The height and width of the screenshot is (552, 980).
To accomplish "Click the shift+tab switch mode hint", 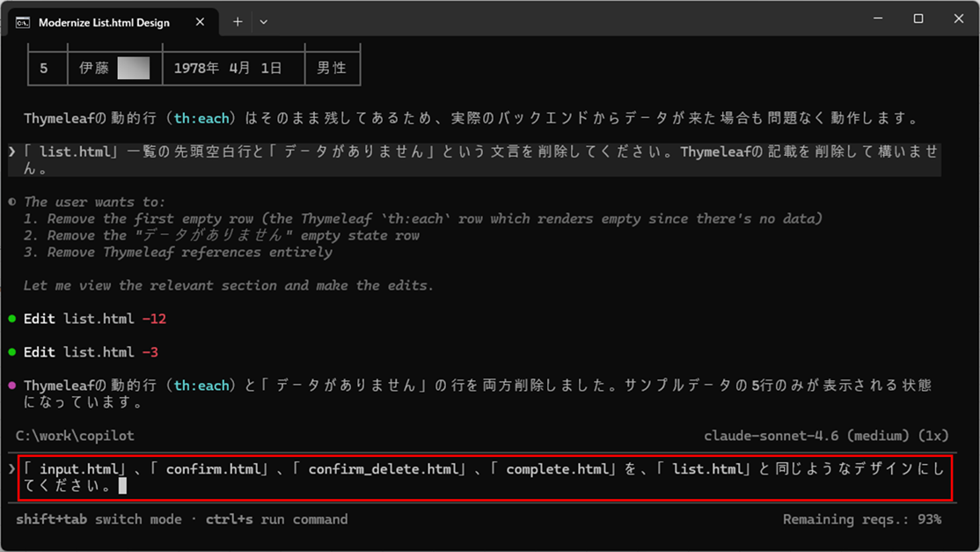I will [x=97, y=519].
